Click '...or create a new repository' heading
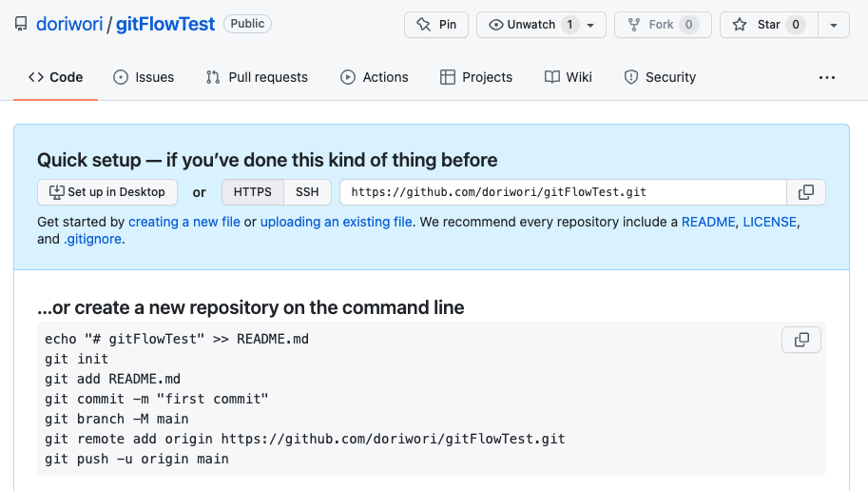Screen dimensions: 868x491 pyautogui.click(x=251, y=307)
